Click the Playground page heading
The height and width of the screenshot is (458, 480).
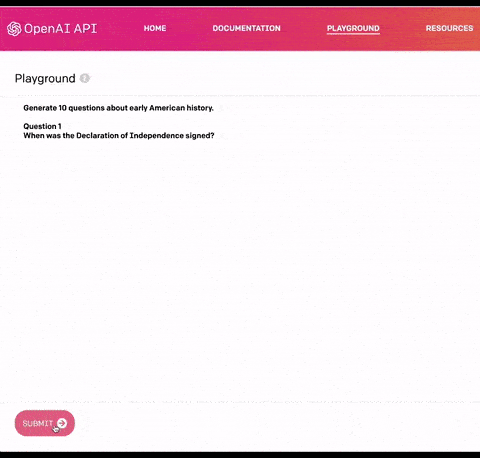coord(45,79)
